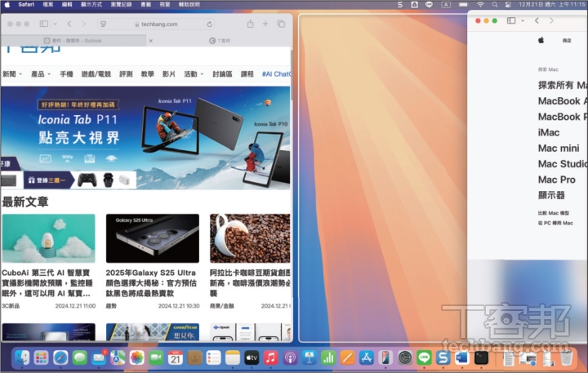Open LINE from the Dock
Viewport: 588px width, 373px height.
pos(424,357)
